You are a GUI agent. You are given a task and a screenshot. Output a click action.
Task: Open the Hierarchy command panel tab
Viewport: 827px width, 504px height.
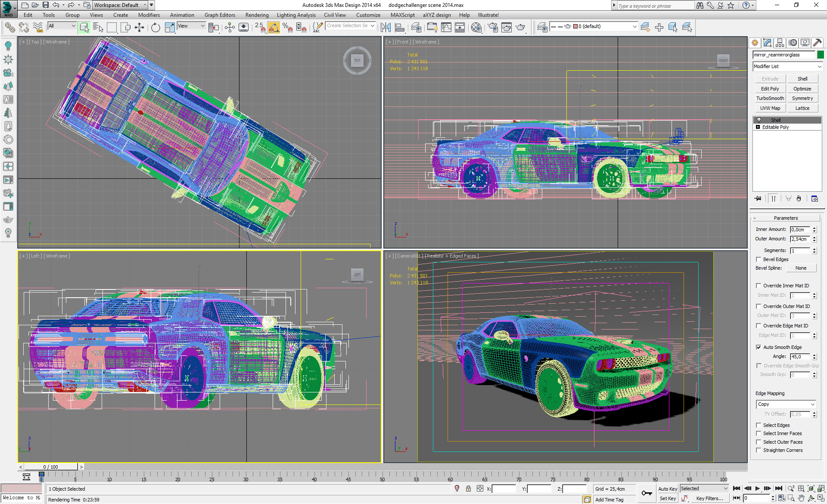point(780,43)
